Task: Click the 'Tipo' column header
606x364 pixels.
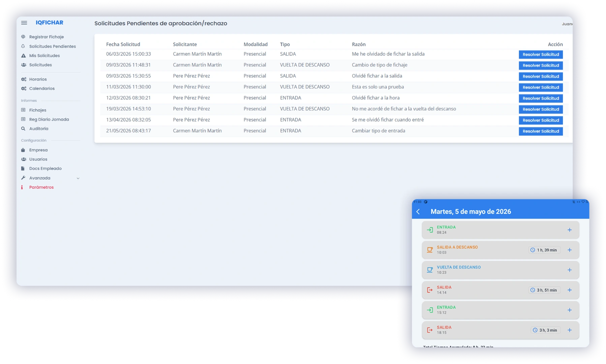Action: pyautogui.click(x=285, y=44)
